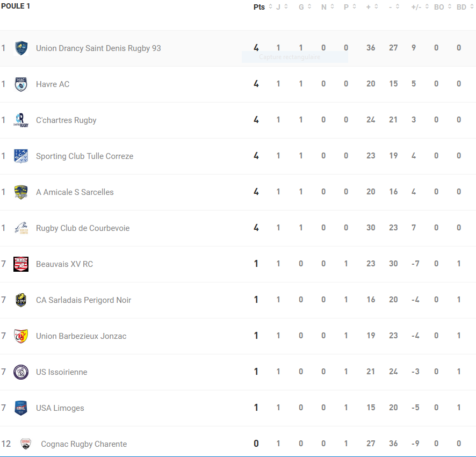Image resolution: width=476 pixels, height=457 pixels.
Task: Click the Union Barbezieux Jonzac logo
Action: [x=21, y=336]
